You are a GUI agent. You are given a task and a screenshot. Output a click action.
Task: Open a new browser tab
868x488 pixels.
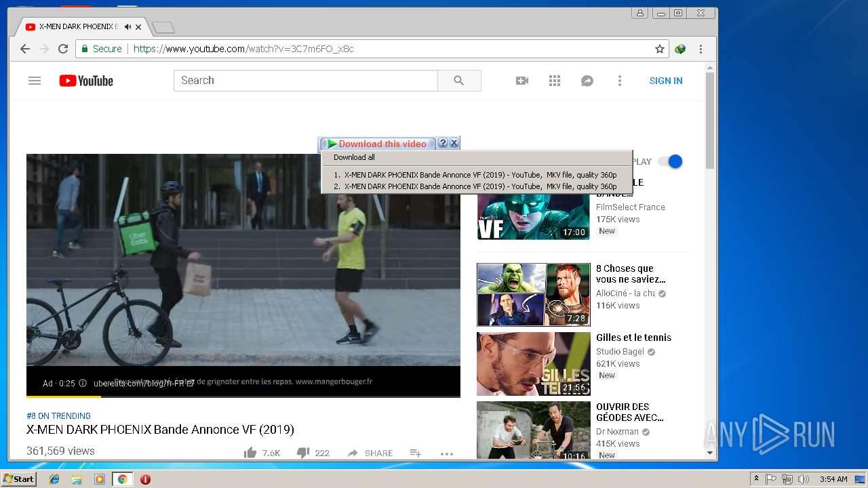[163, 27]
